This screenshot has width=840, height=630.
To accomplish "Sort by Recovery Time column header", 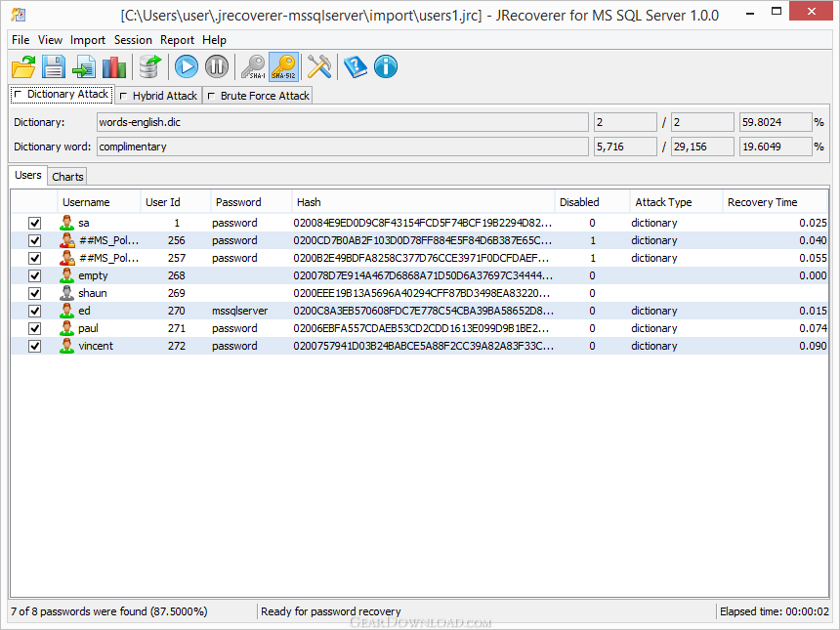I will [x=775, y=202].
